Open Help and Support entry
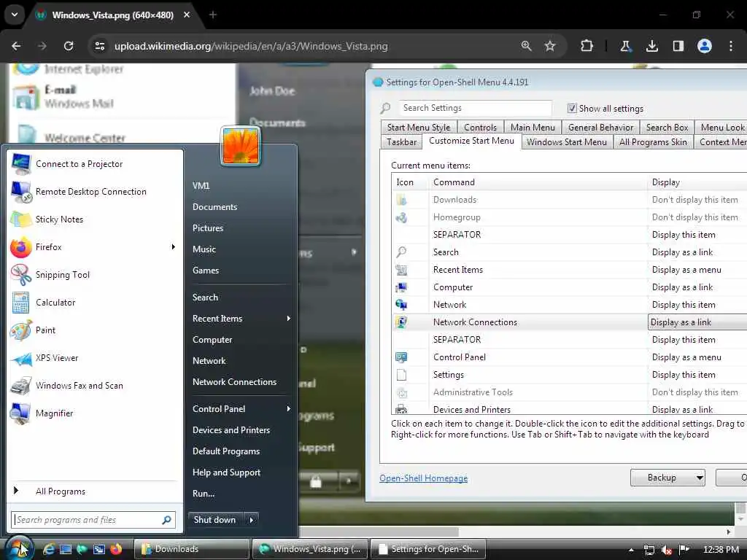The image size is (747, 560). (226, 472)
